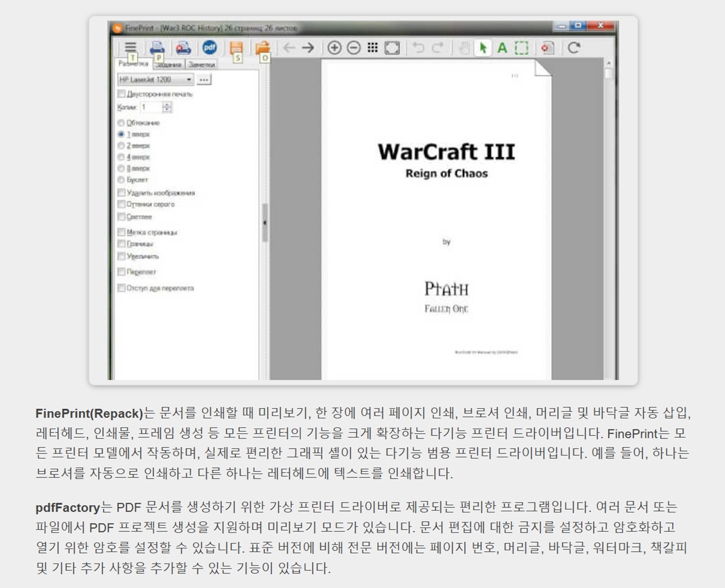This screenshot has height=588, width=725.
Task: Click the WarCraft III preview page
Action: [x=436, y=219]
